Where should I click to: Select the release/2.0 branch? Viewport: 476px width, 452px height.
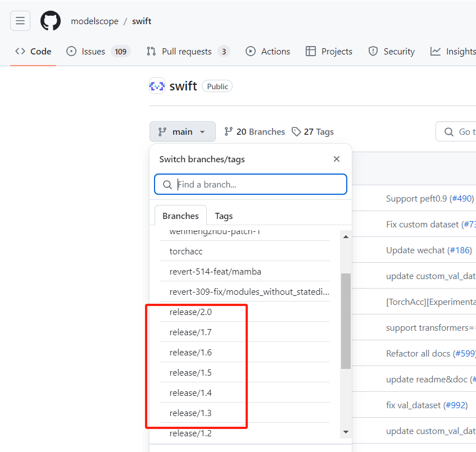pos(191,312)
